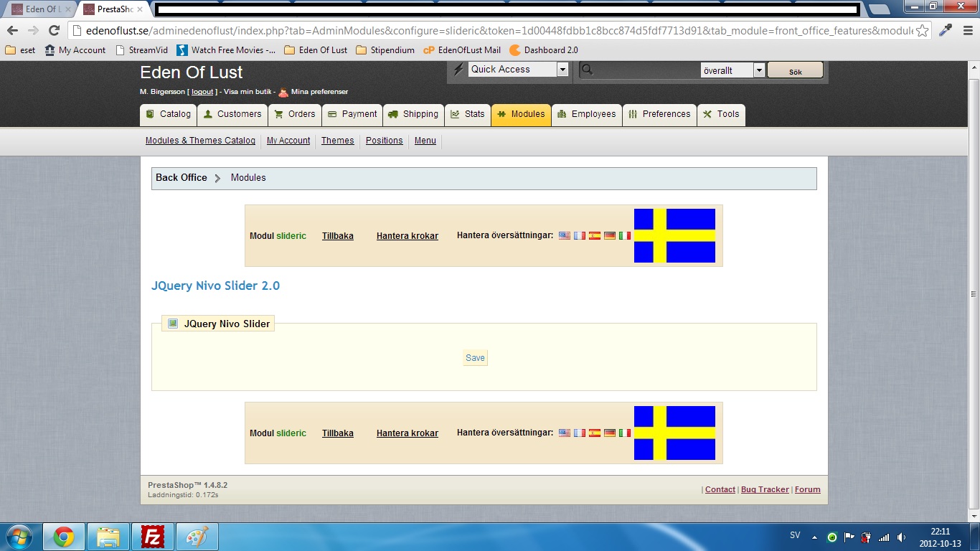980x551 pixels.
Task: Click the network signal icon in the system tray
Action: (x=884, y=537)
